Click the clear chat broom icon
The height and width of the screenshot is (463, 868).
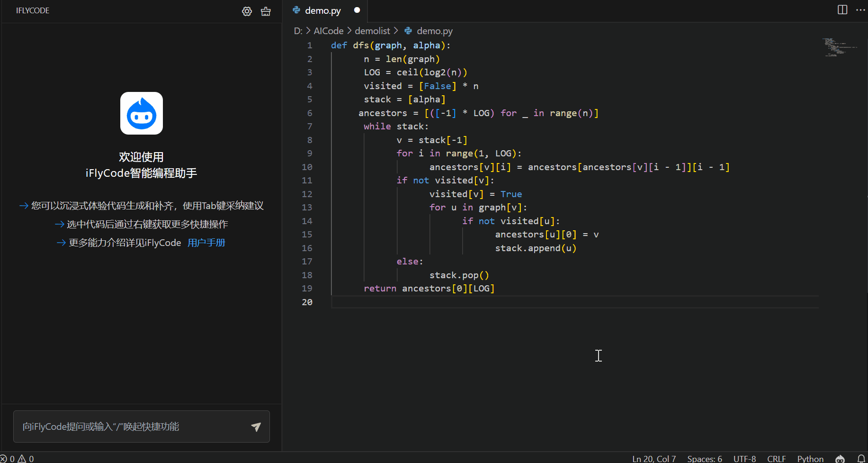pyautogui.click(x=266, y=11)
